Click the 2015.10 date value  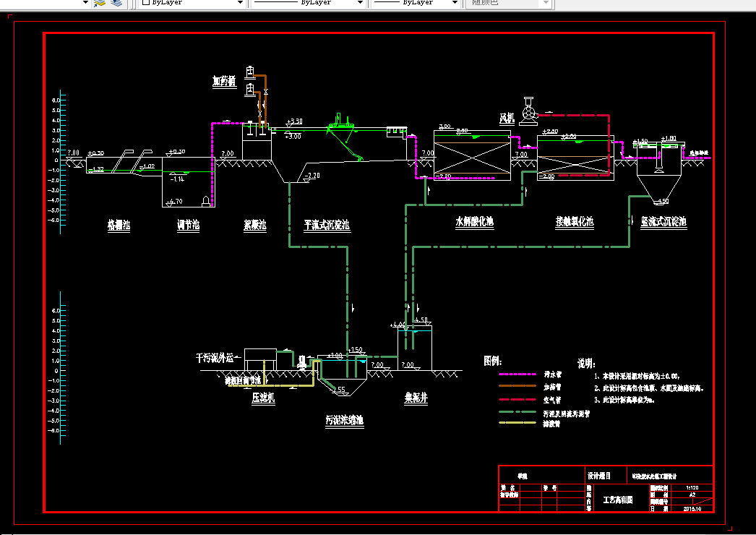(x=692, y=509)
